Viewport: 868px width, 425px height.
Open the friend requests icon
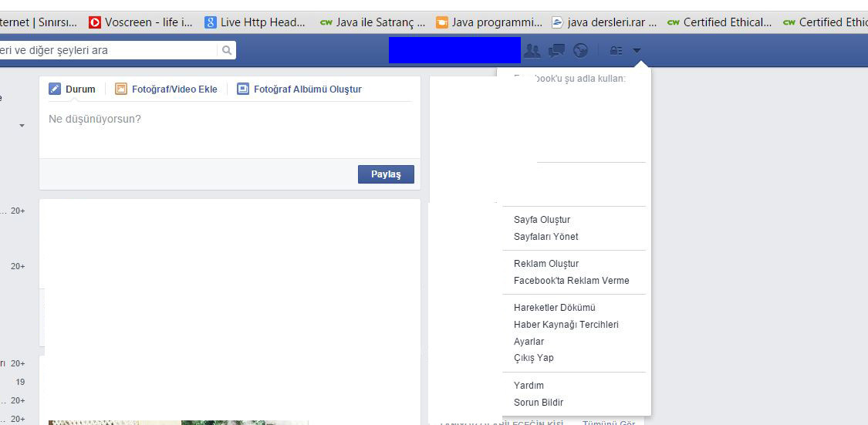click(x=532, y=51)
